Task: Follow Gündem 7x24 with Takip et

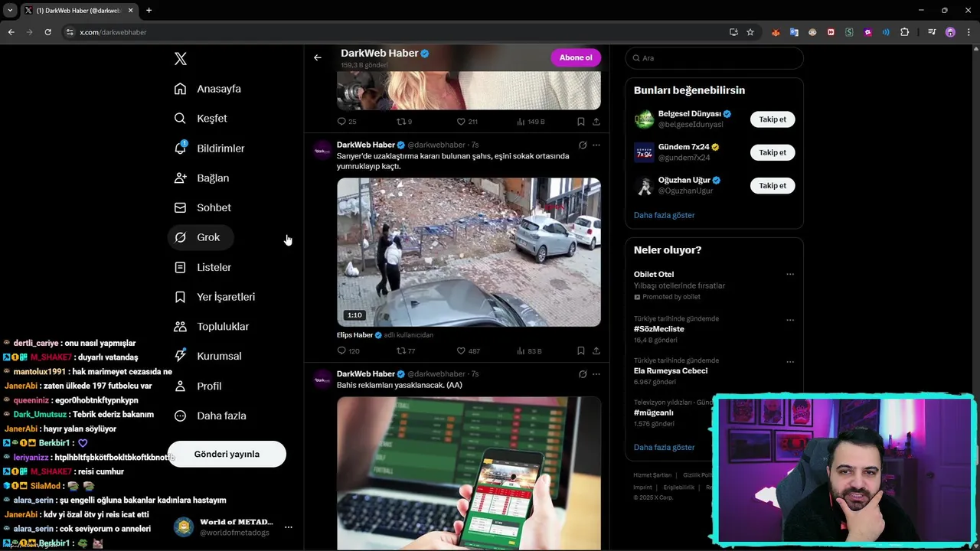Action: 773,152
